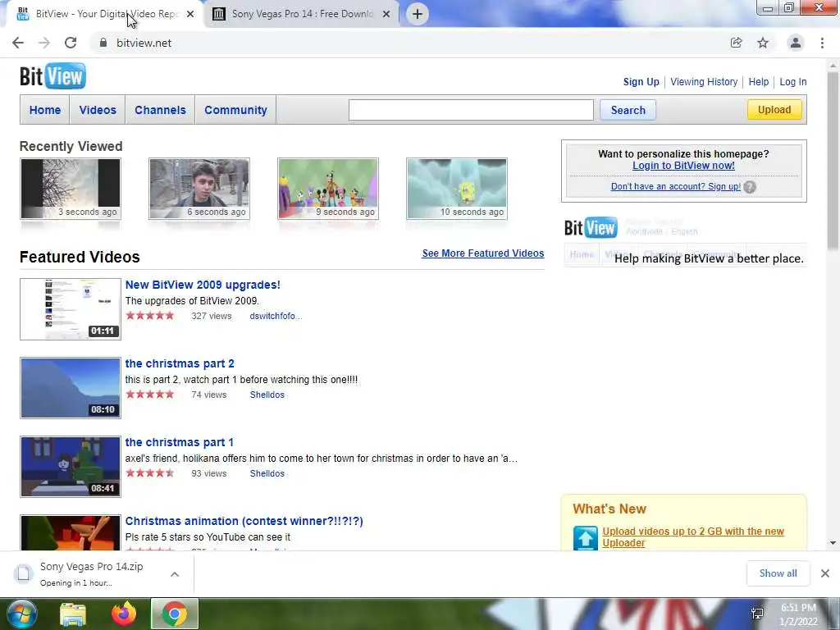840x630 pixels.
Task: Open the Chrome three-dot menu
Action: coord(822,43)
